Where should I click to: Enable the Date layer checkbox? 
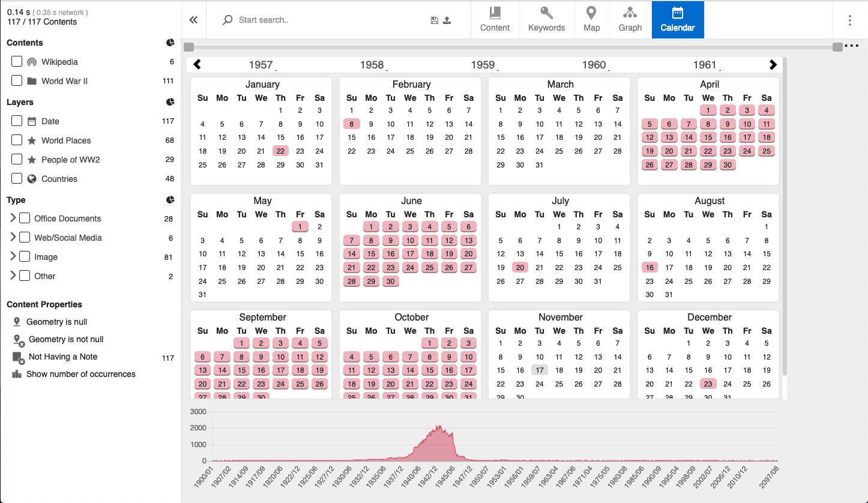pos(17,121)
